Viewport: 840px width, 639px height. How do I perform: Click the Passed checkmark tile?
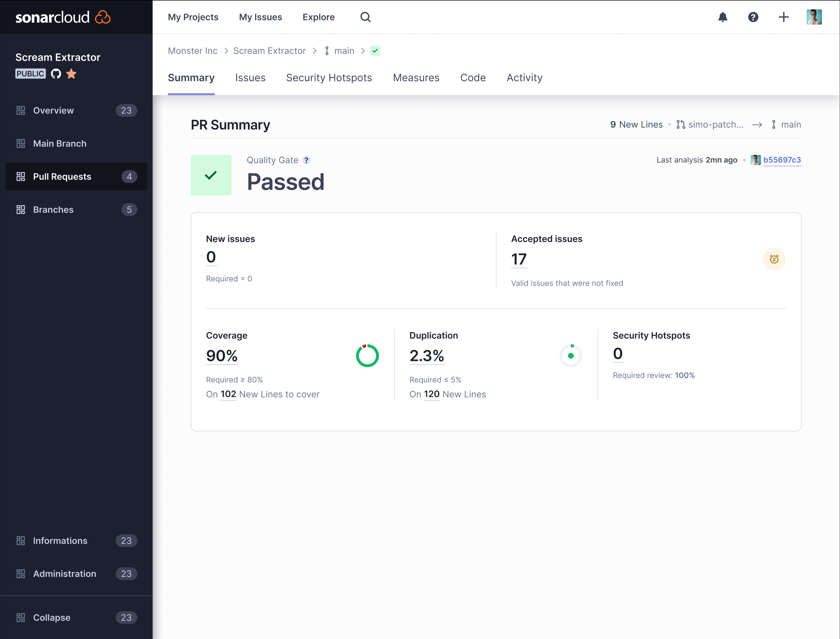point(211,175)
